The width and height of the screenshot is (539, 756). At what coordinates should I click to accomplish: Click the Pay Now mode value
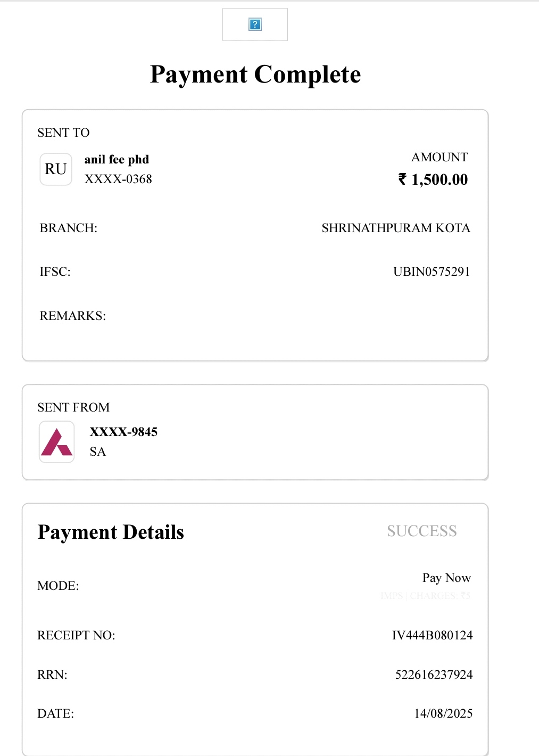446,578
